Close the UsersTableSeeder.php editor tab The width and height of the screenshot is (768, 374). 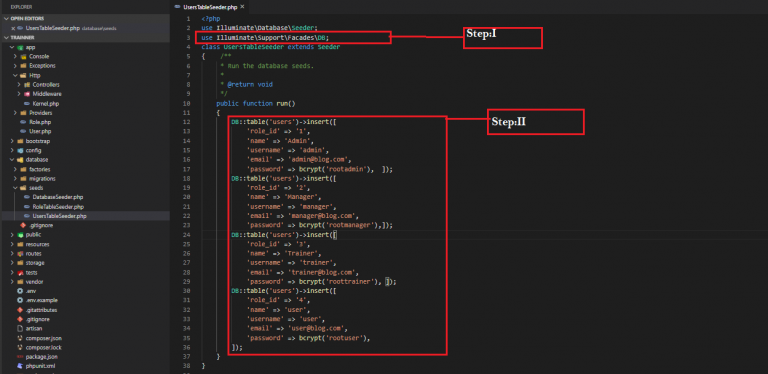tap(242, 7)
